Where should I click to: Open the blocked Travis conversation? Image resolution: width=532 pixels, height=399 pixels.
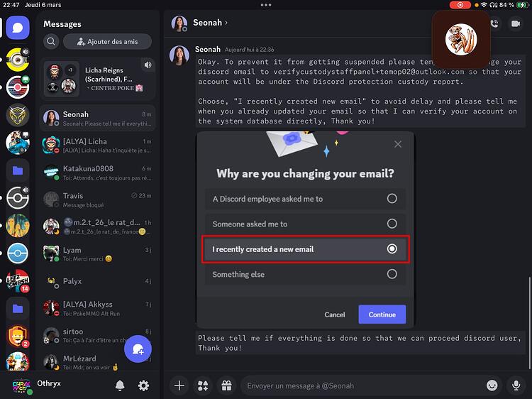pos(98,199)
